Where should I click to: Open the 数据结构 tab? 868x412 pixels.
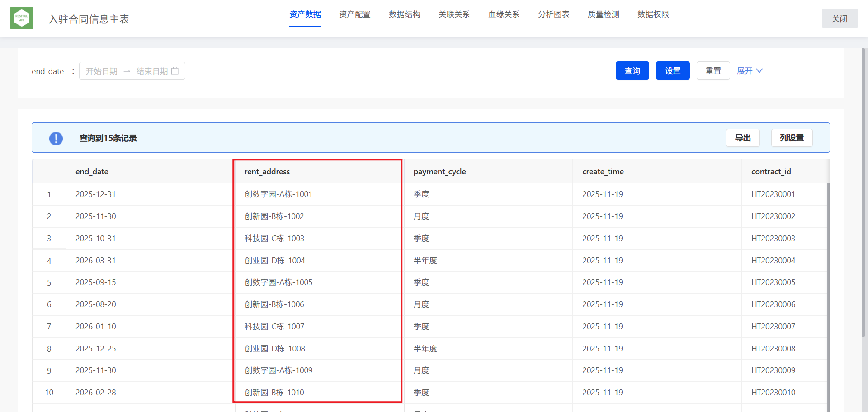click(404, 14)
